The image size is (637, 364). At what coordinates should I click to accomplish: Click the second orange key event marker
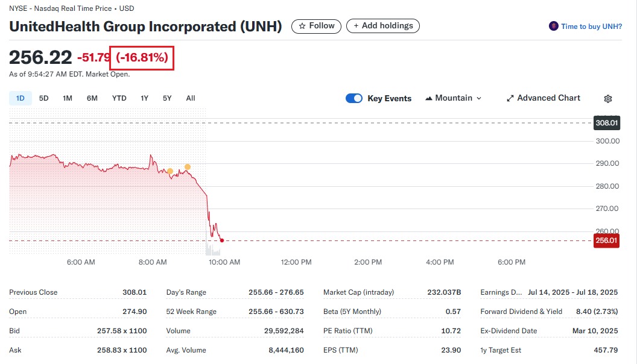tap(188, 166)
